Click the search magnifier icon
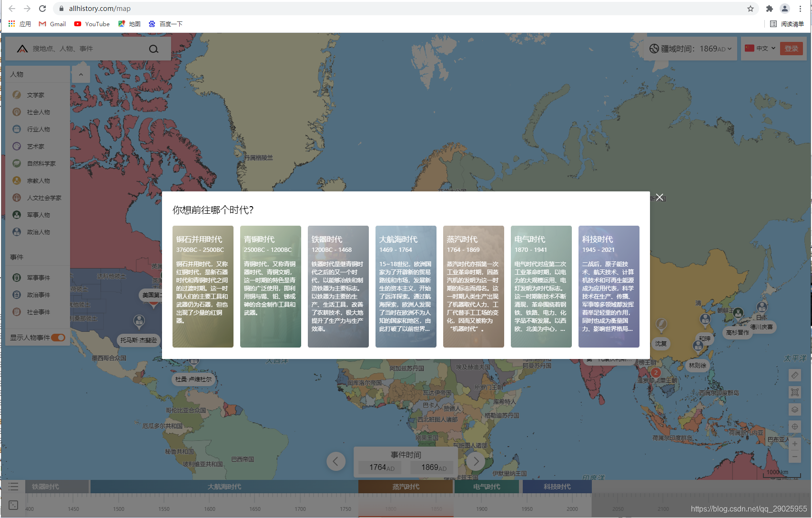Image resolution: width=812 pixels, height=518 pixels. point(153,49)
